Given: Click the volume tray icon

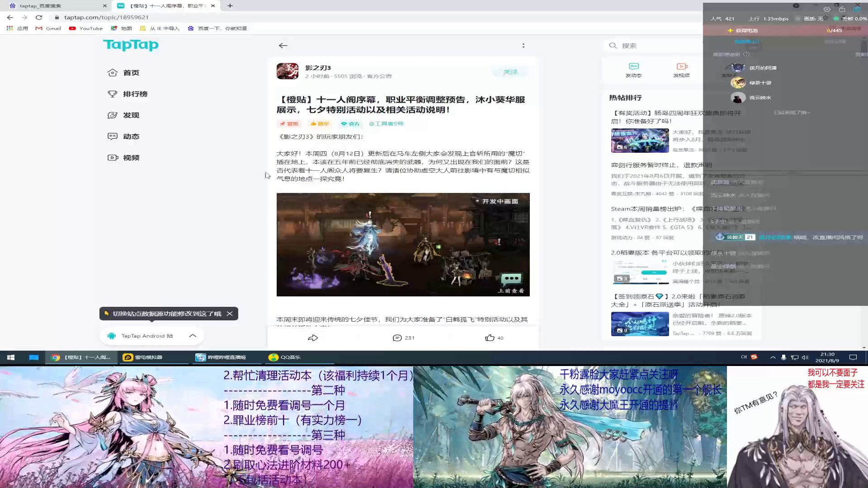Looking at the screenshot, I should [x=805, y=357].
